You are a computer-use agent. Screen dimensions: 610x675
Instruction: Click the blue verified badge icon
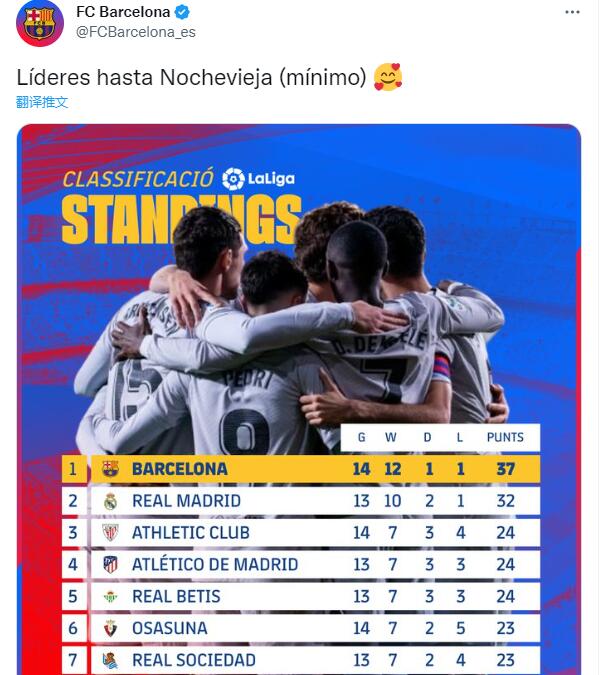pyautogui.click(x=182, y=12)
